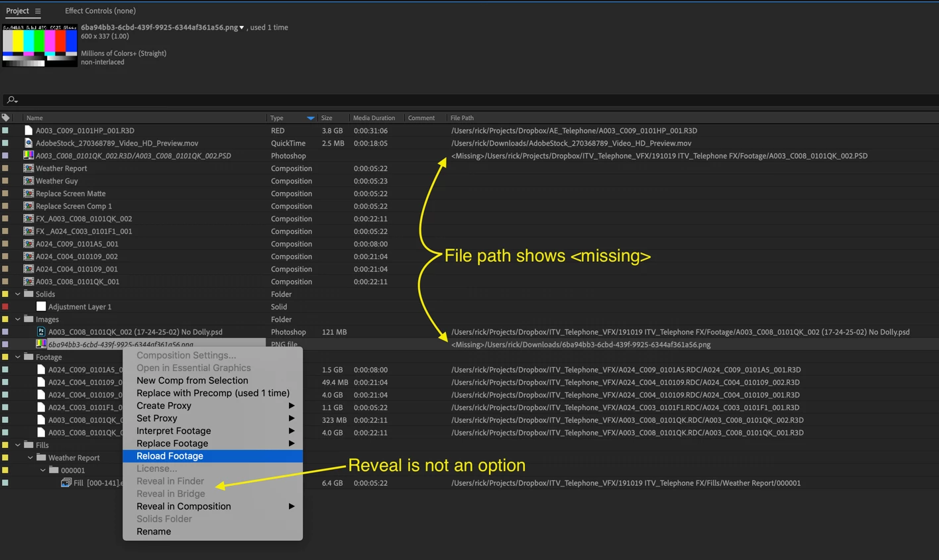Click the FX_A003_C008_0101QK_002 composition icon

(28, 219)
